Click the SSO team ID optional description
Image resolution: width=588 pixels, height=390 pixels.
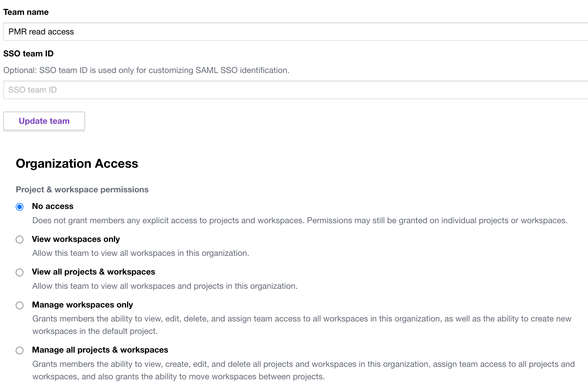(146, 70)
